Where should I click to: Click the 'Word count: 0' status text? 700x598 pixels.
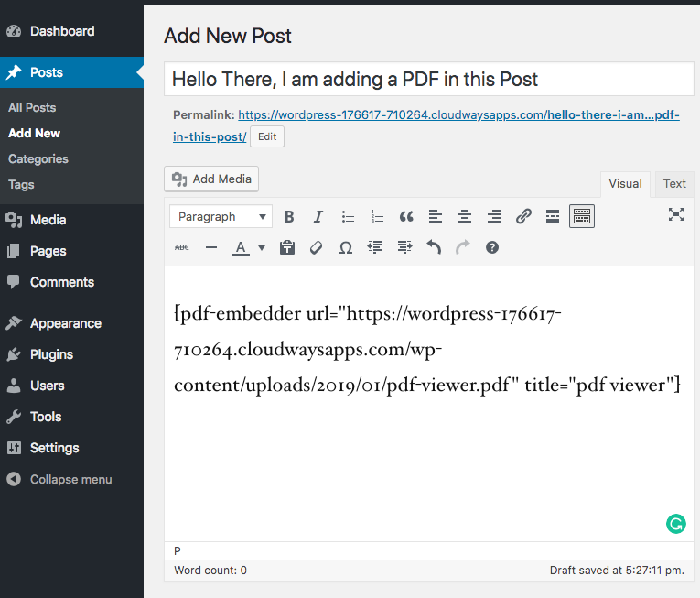[x=210, y=571]
